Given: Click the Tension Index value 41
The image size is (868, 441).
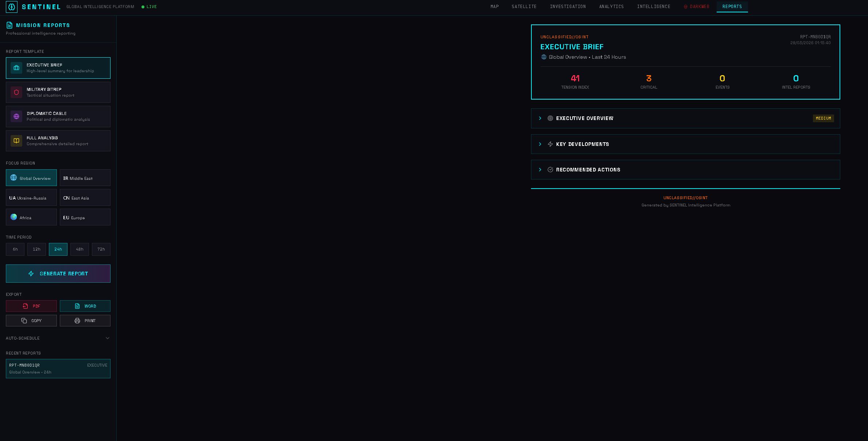Looking at the screenshot, I should (575, 78).
